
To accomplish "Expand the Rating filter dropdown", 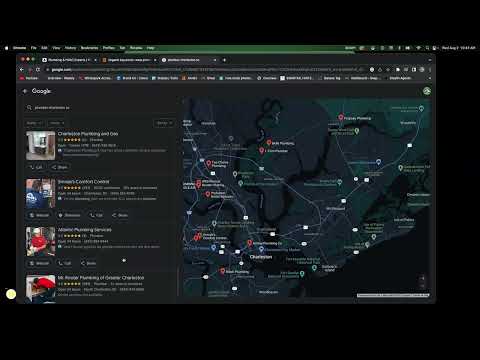I will point(34,123).
